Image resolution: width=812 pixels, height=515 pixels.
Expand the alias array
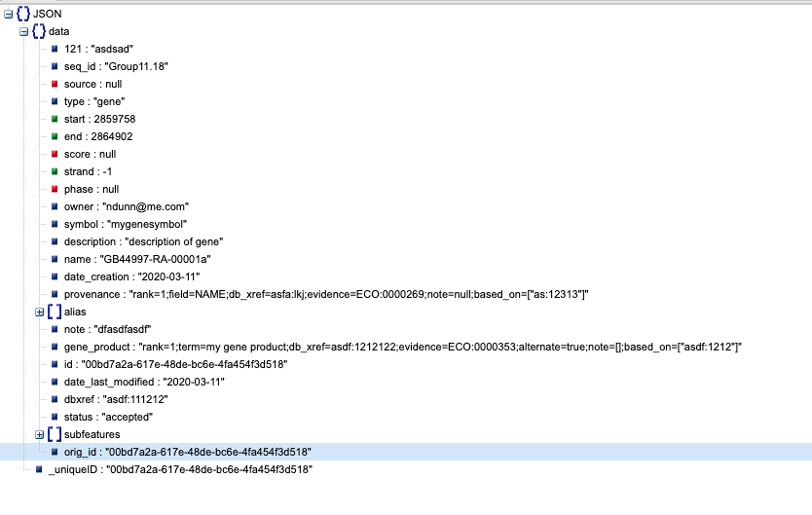39,313
